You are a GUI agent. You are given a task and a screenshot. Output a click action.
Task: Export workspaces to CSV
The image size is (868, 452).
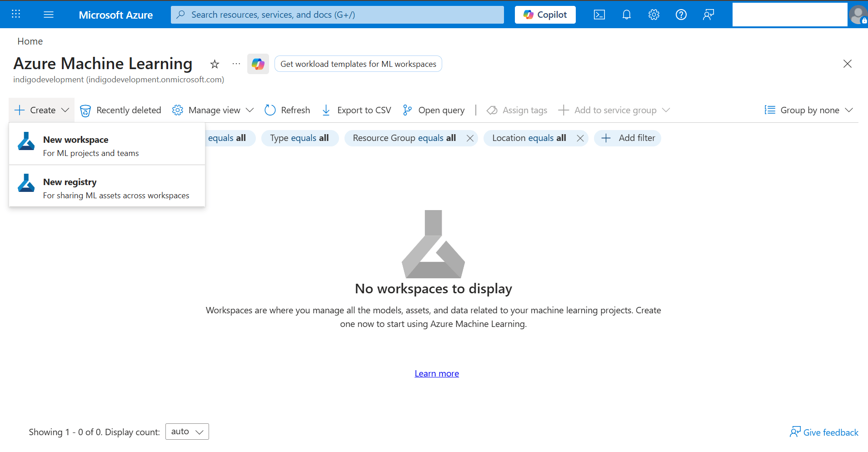[x=356, y=110]
